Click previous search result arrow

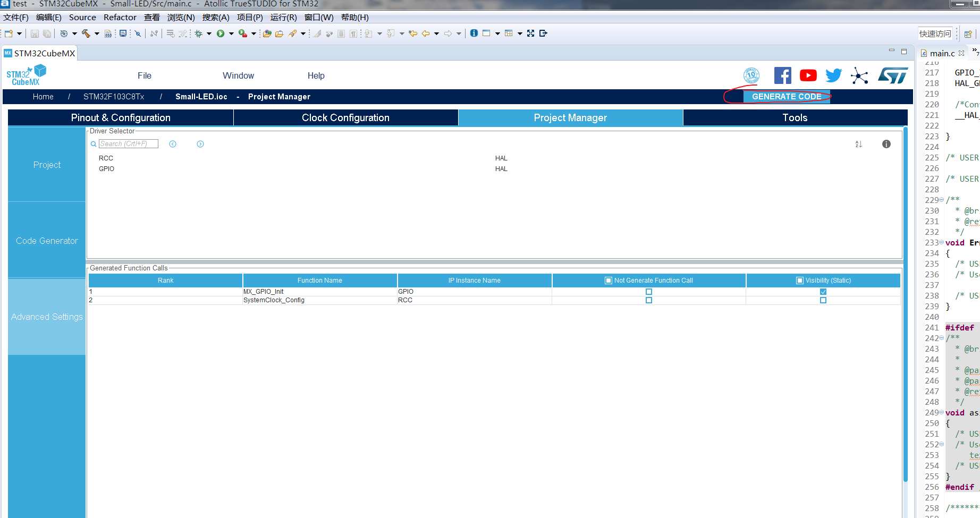[173, 144]
